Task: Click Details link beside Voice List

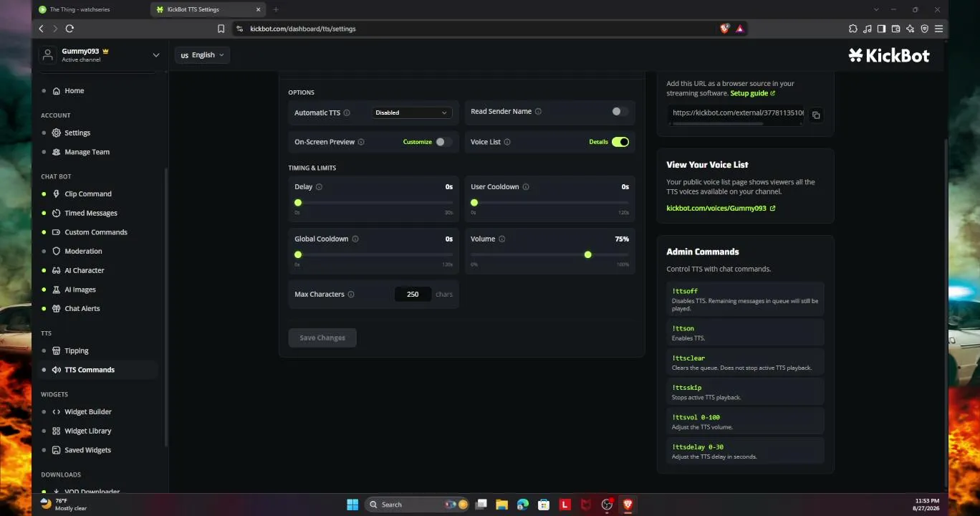Action: coord(598,142)
